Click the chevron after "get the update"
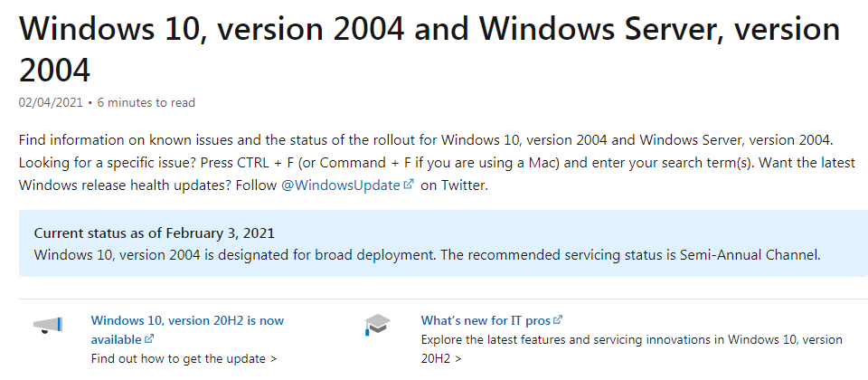This screenshot has height=380, width=868. click(273, 359)
